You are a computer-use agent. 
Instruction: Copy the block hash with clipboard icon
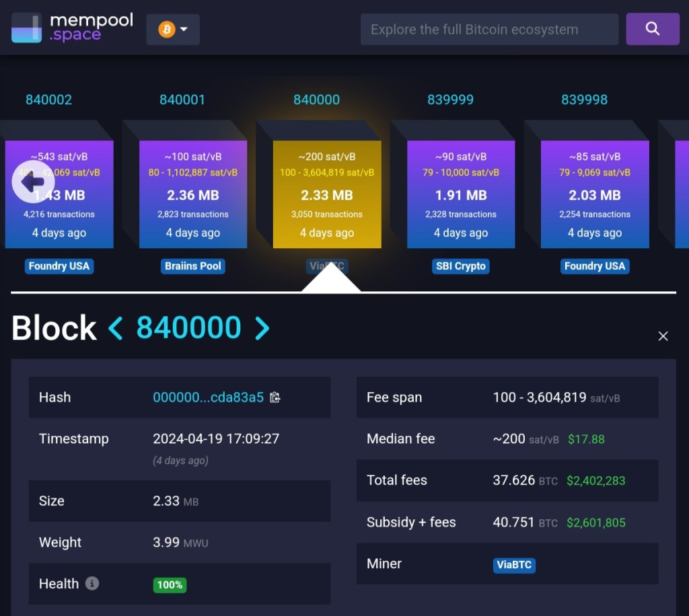[x=275, y=397]
